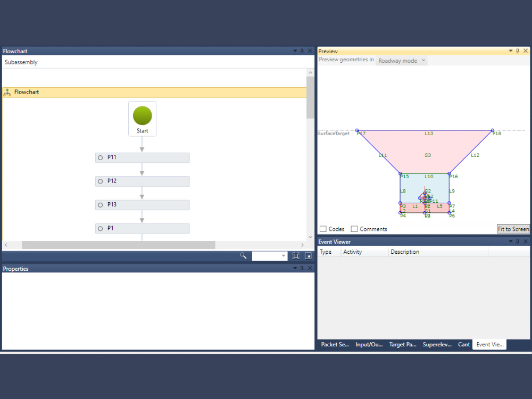Click the S3 shape label in preview
Viewport: 532px width, 399px height.
(428, 155)
